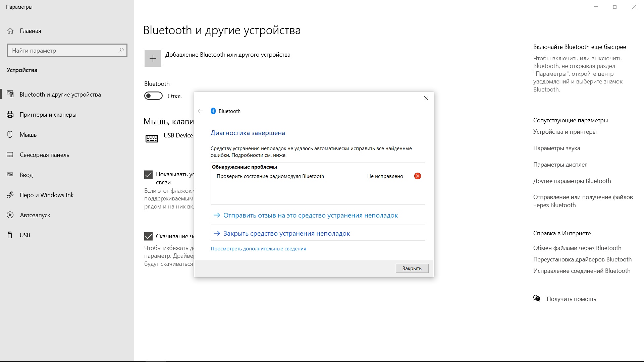This screenshot has width=644, height=362.
Task: Click the keyboard icon next to Ввод
Action: coord(10,175)
